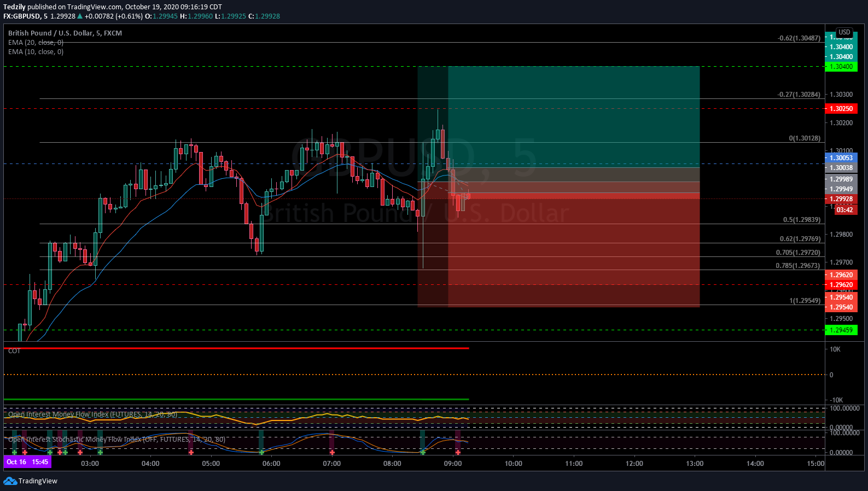Click the TradingView logo at the bottom
This screenshot has width=868, height=491.
click(30, 481)
